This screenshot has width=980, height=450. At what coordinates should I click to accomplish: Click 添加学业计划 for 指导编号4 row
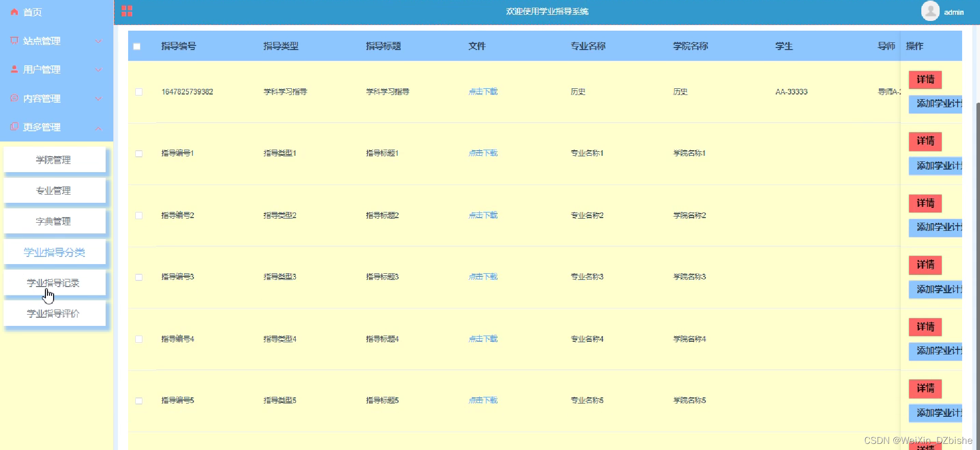pyautogui.click(x=936, y=351)
